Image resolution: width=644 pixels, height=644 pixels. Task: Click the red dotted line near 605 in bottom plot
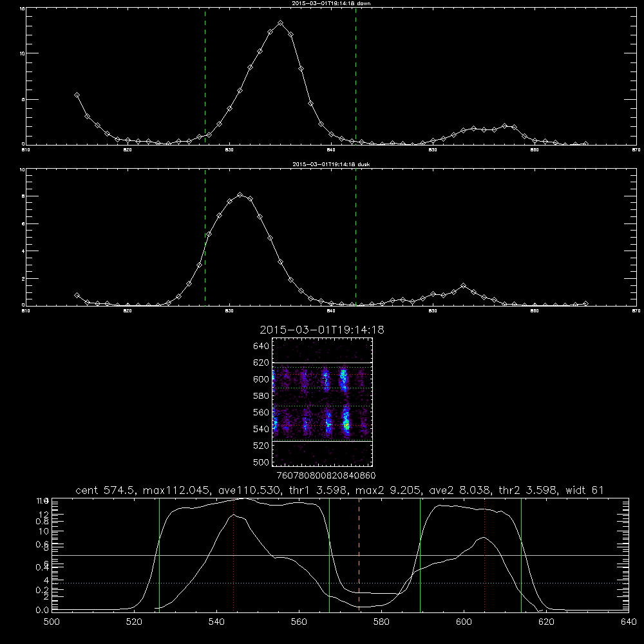click(485, 554)
